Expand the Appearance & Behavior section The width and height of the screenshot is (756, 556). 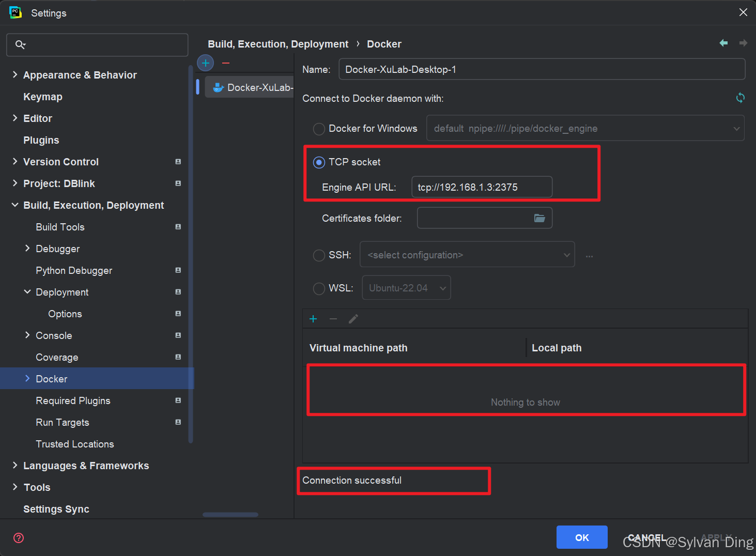tap(14, 75)
